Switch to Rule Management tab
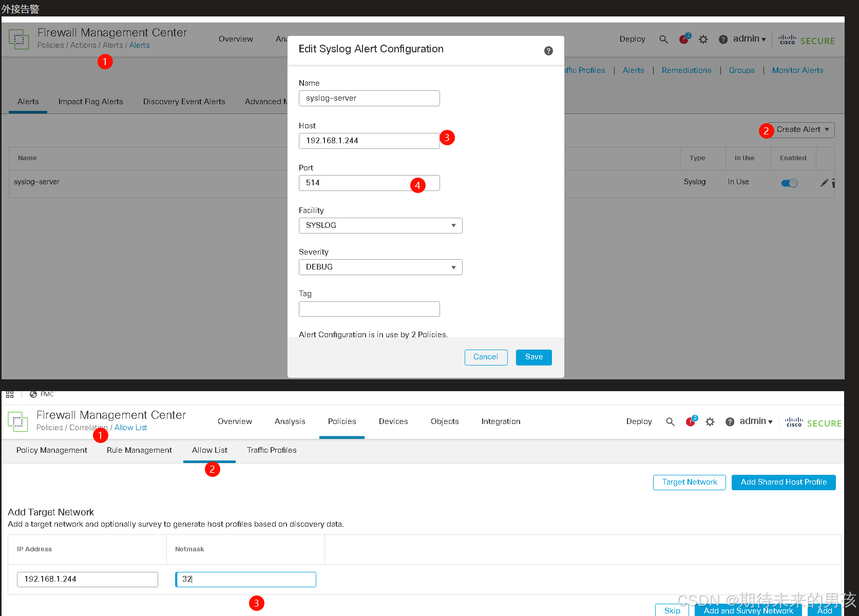 (x=139, y=450)
